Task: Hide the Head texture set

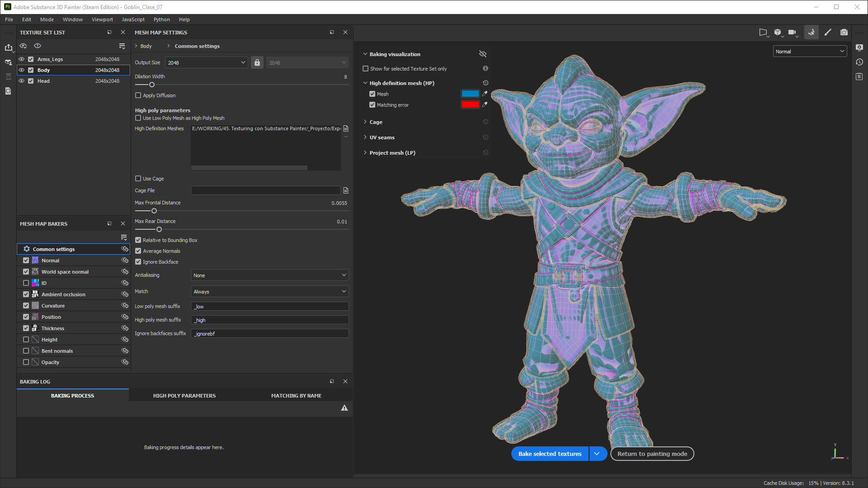Action: coord(22,81)
